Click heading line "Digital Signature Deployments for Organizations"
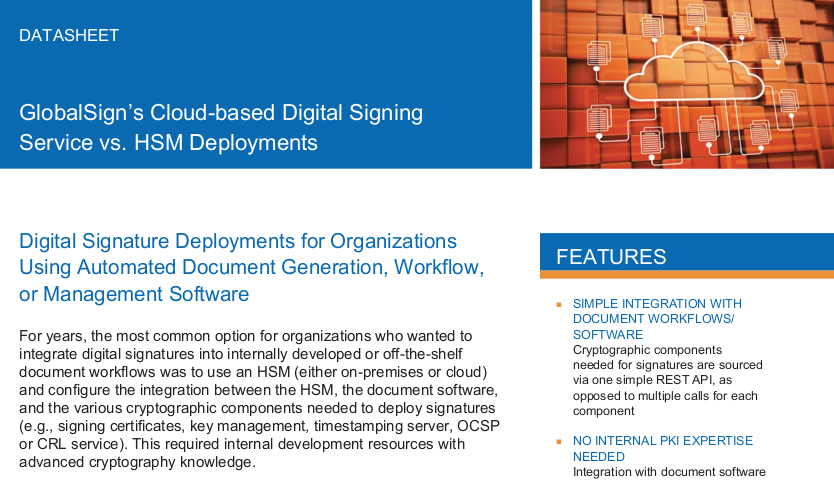The width and height of the screenshot is (834, 482). coord(238,241)
